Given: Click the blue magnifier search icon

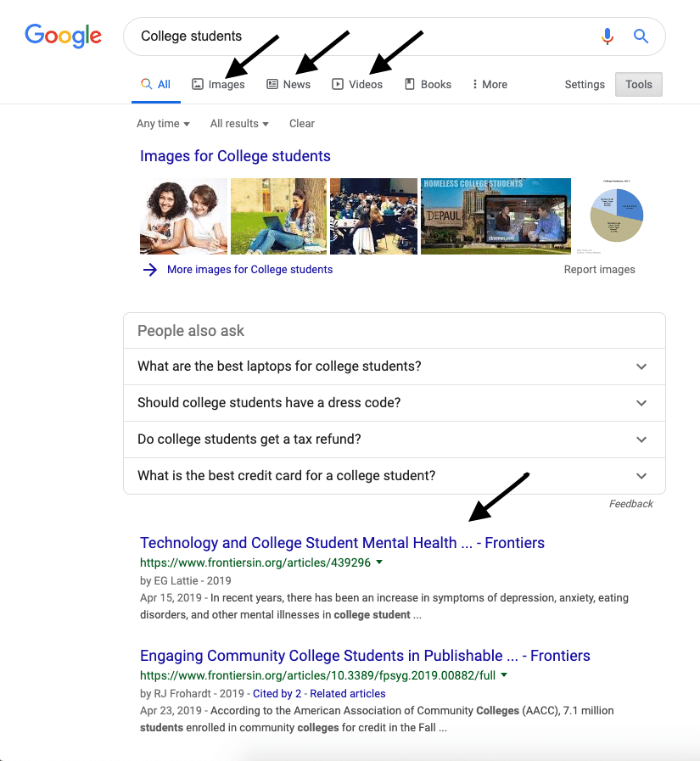Looking at the screenshot, I should [x=641, y=36].
